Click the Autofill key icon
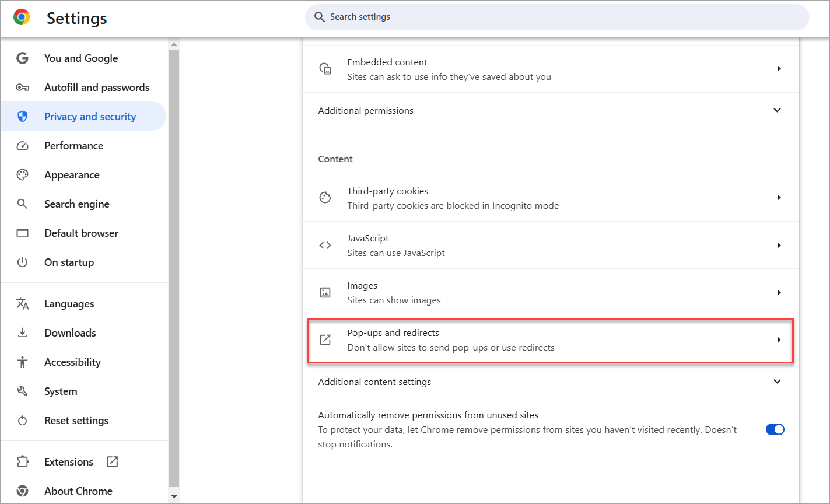The width and height of the screenshot is (830, 504). click(x=22, y=87)
